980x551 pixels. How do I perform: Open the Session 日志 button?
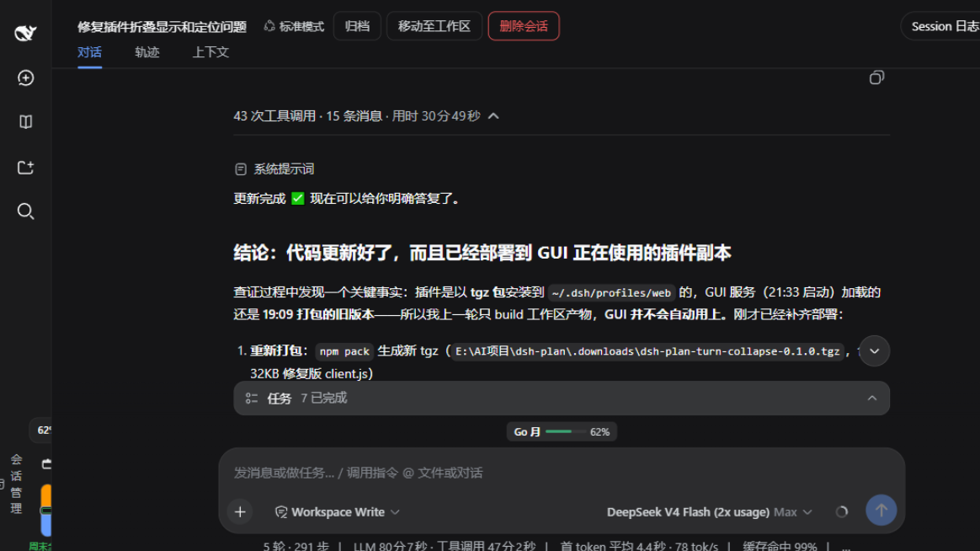(x=940, y=26)
